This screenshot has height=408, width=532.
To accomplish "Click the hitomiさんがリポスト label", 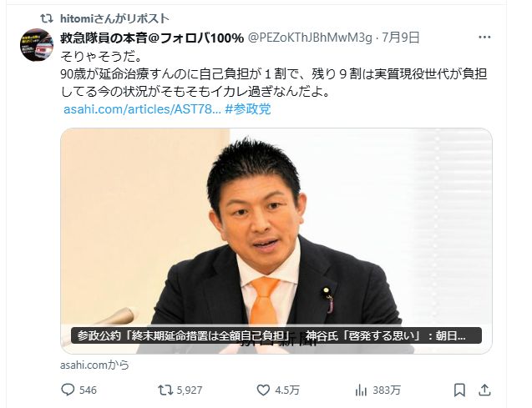I will tap(114, 18).
